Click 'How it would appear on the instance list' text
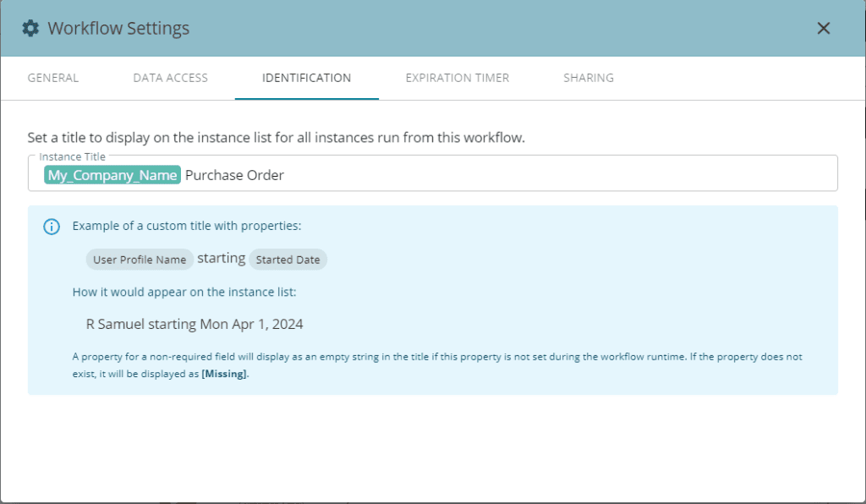Image resolution: width=866 pixels, height=504 pixels. coord(184,292)
